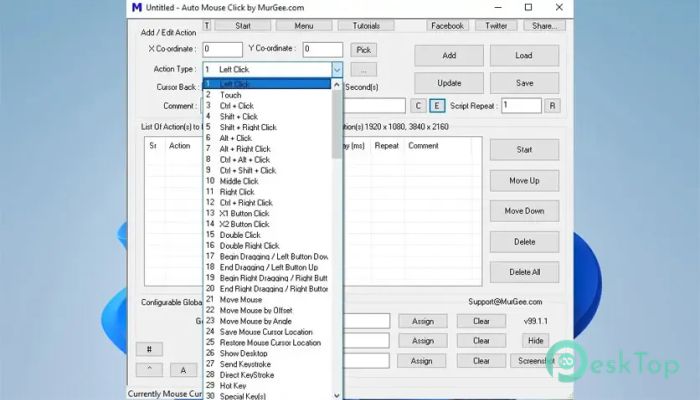This screenshot has width=700, height=400.
Task: Select Middle Click option
Action: click(267, 181)
